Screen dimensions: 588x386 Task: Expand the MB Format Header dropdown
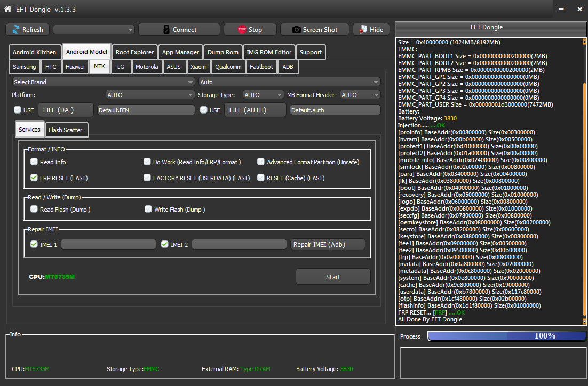pyautogui.click(x=360, y=95)
